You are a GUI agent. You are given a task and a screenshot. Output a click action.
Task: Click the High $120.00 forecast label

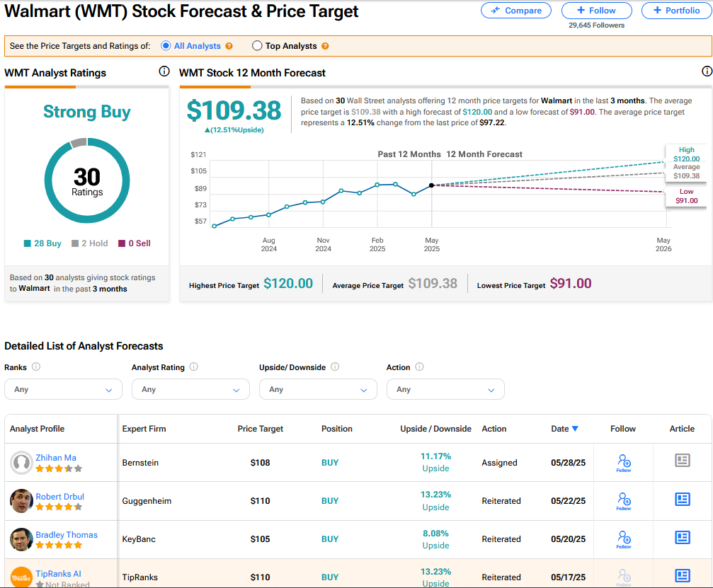(x=686, y=154)
